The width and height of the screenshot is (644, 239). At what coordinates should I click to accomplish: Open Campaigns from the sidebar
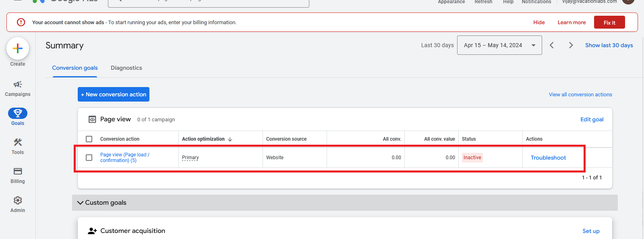(x=18, y=85)
